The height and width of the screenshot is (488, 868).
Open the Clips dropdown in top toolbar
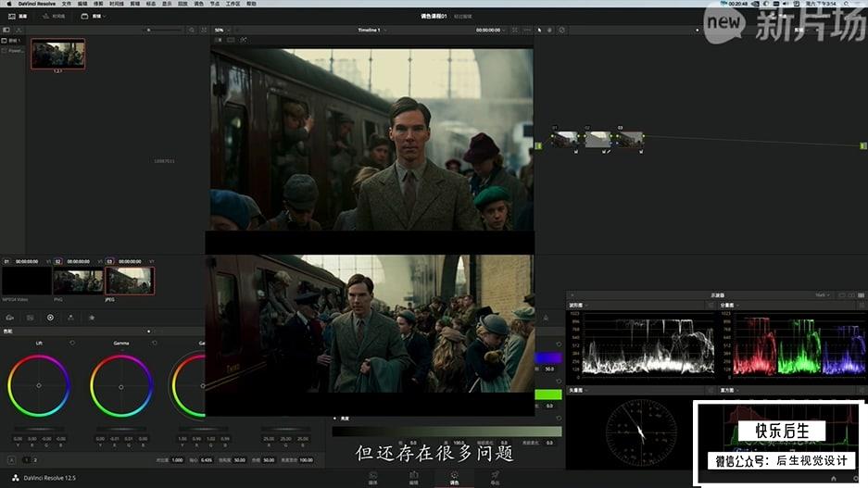click(93, 17)
